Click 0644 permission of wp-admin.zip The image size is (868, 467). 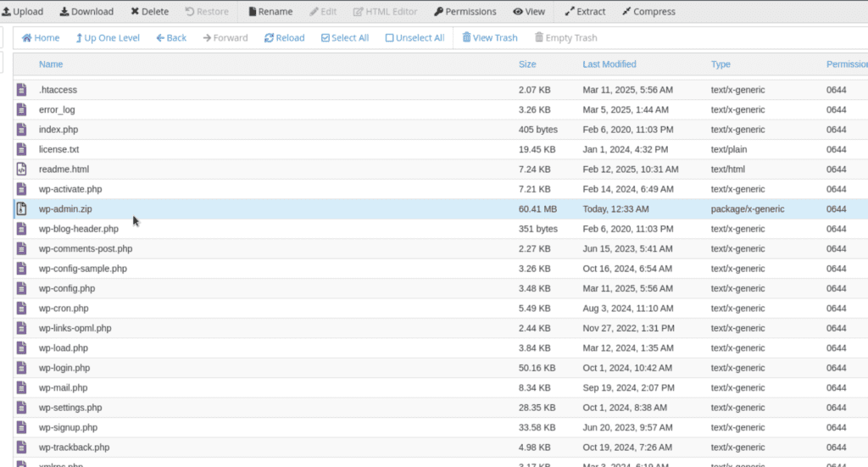coord(836,209)
